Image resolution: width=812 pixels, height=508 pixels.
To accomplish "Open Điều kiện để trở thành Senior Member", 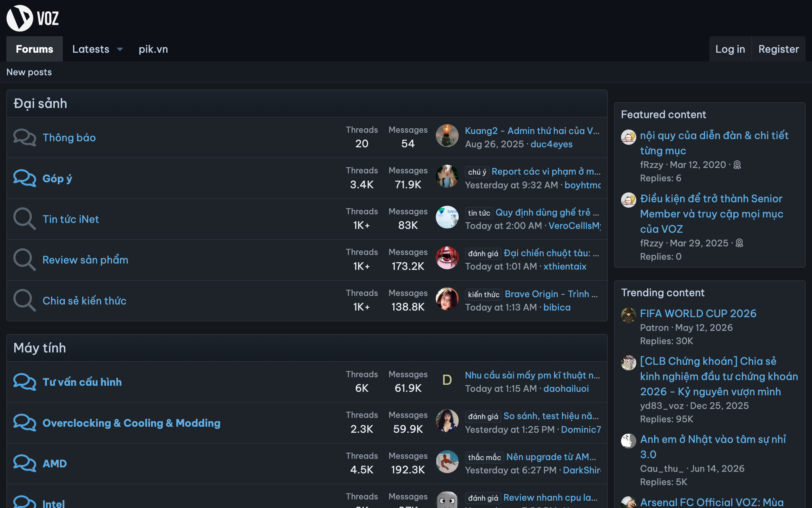I will click(x=712, y=214).
